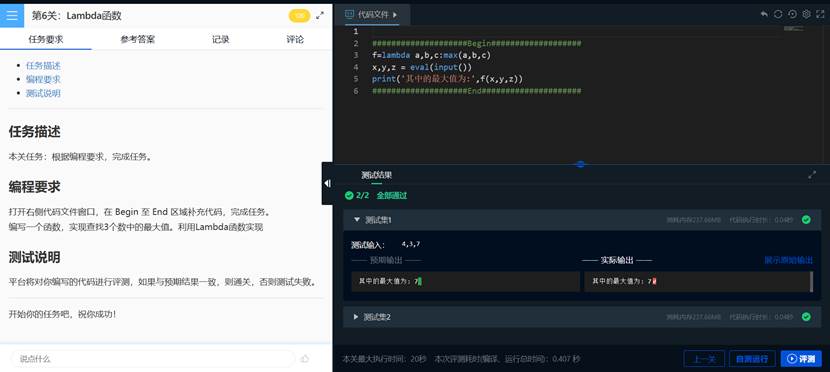Image resolution: width=830 pixels, height=372 pixels.
Task: Click the 说点什么 comment input
Action: (152, 359)
